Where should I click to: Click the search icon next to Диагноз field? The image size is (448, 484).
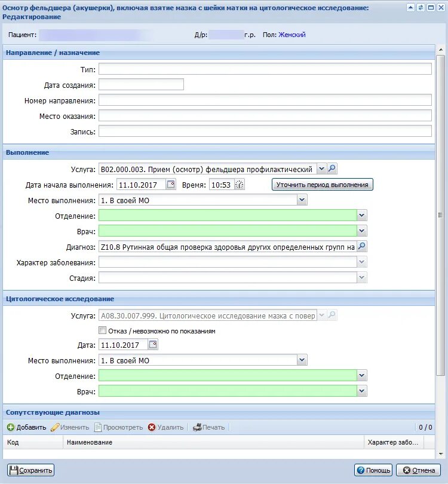click(361, 246)
